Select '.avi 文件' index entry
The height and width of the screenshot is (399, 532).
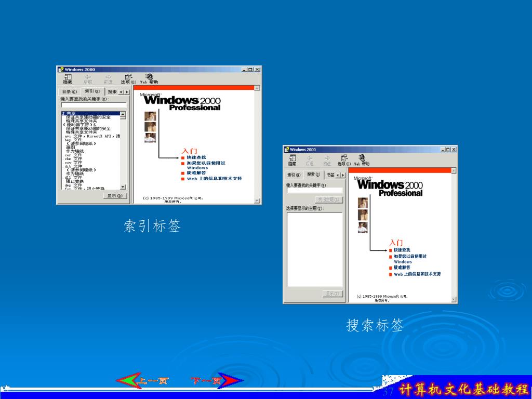point(90,136)
